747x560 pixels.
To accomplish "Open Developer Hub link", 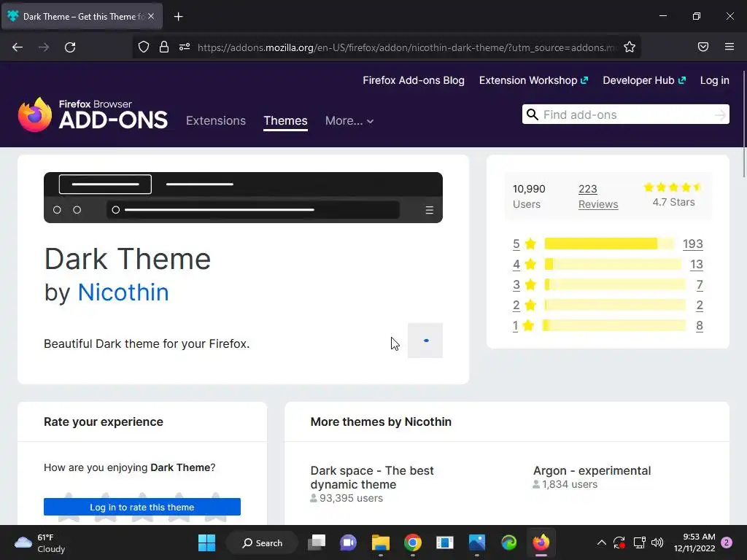I will (x=644, y=80).
